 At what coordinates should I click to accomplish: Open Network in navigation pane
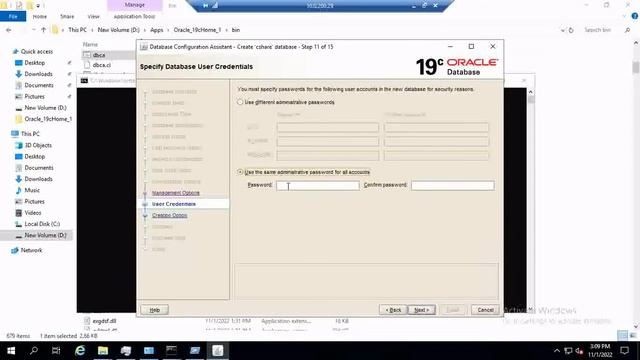tap(31, 250)
